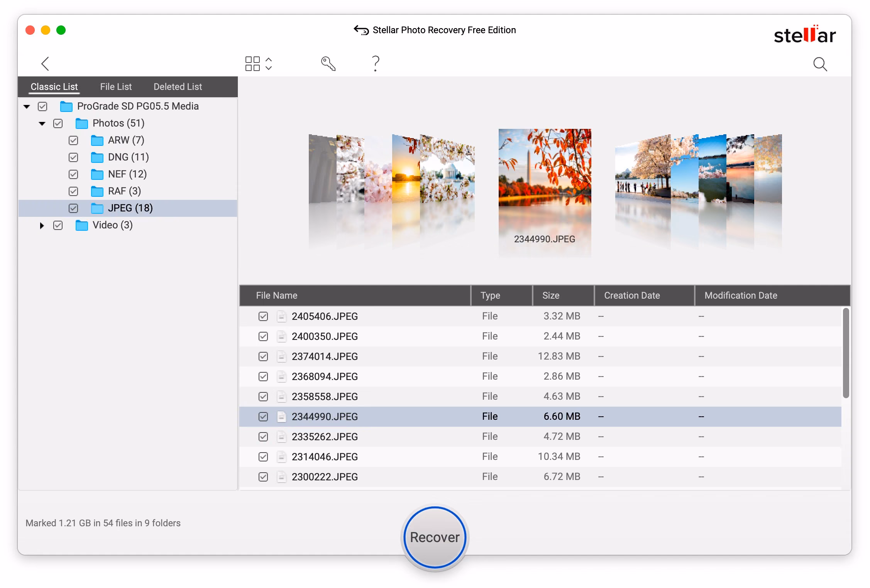This screenshot has width=870, height=588.
Task: Uncheck the JPEG (18) checkbox
Action: [73, 208]
